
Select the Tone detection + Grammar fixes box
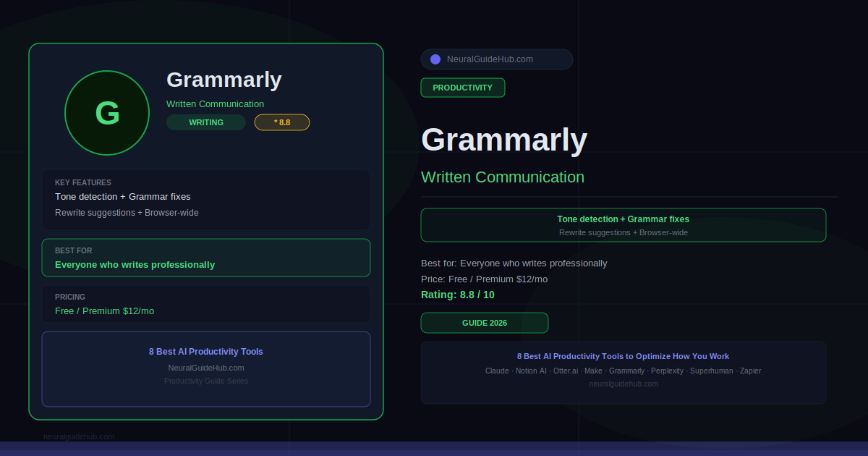click(623, 225)
